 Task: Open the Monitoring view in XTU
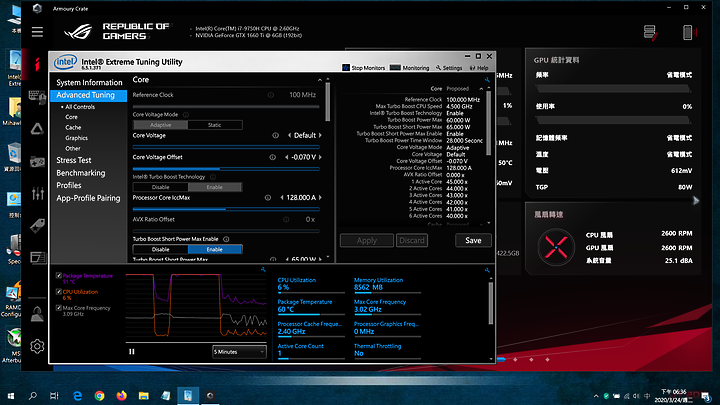[410, 68]
